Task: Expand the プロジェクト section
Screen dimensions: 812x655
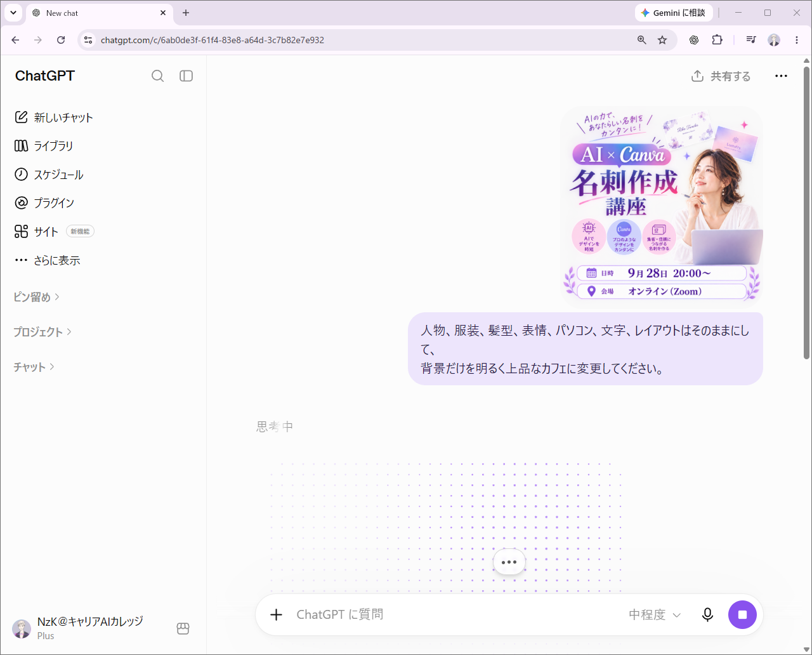Action: click(x=43, y=332)
